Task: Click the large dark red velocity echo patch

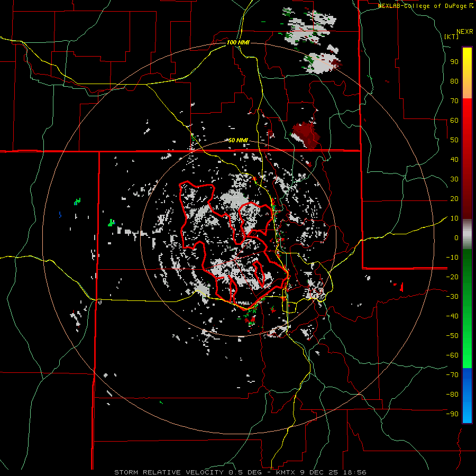Action: click(306, 135)
